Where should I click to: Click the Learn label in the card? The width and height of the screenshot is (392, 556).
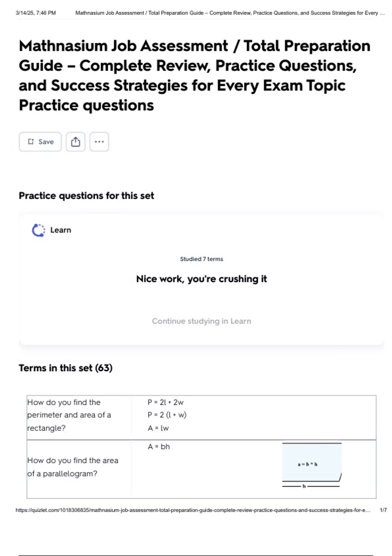pyautogui.click(x=60, y=230)
